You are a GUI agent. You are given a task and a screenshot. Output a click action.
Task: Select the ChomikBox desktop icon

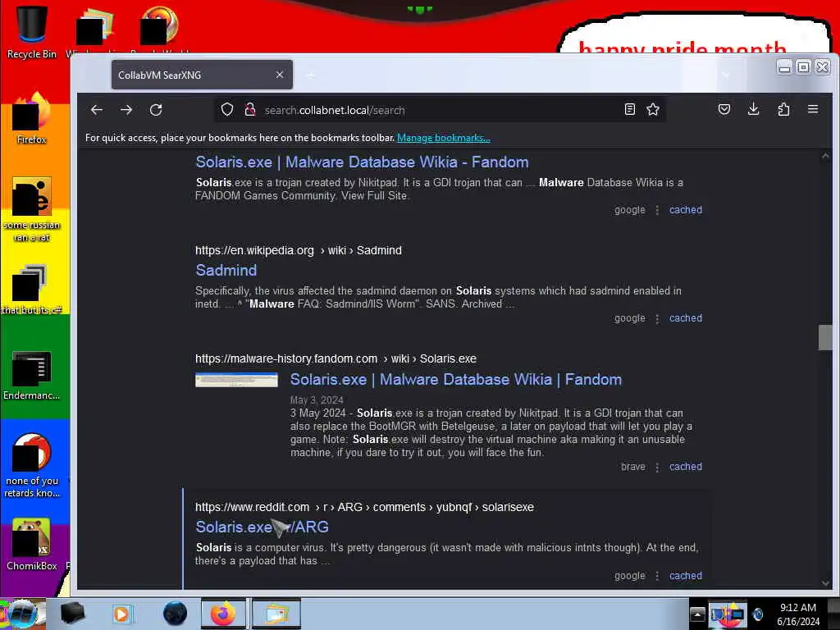pos(32,545)
